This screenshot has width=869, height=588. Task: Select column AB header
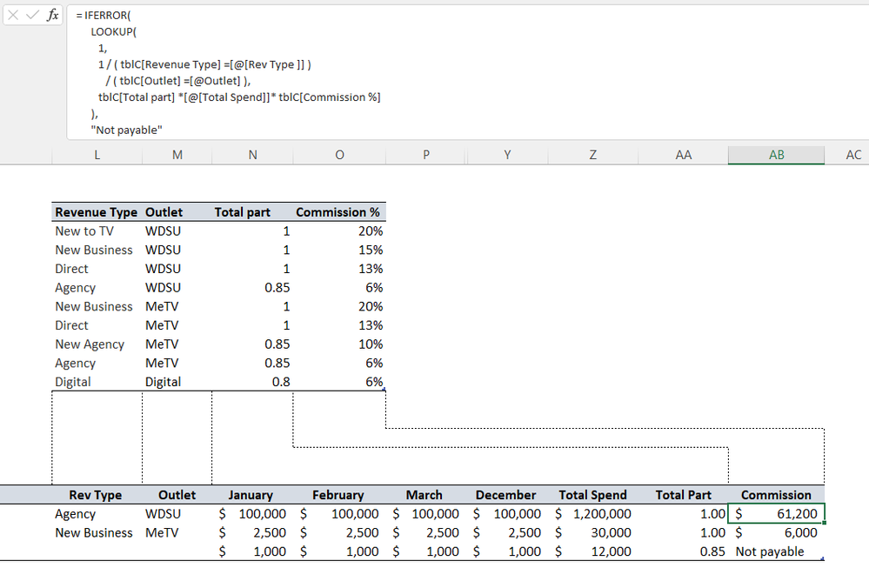(777, 155)
